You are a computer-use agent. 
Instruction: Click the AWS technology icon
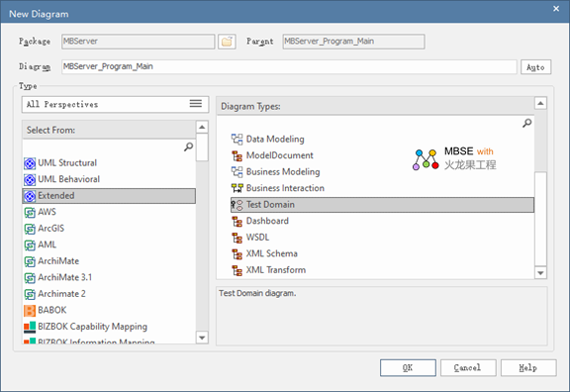click(x=30, y=213)
